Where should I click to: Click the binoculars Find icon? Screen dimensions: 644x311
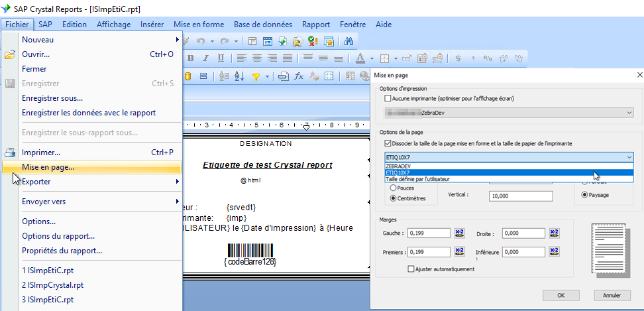[349, 41]
